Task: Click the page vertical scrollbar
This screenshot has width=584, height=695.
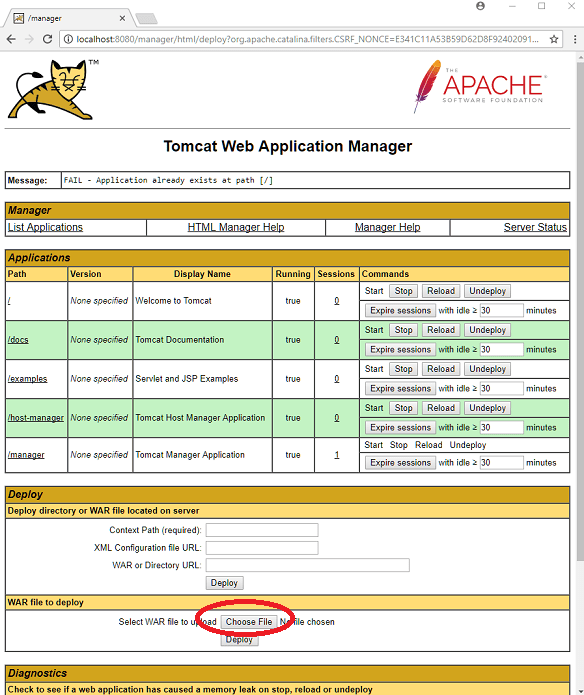Action: pos(580,310)
